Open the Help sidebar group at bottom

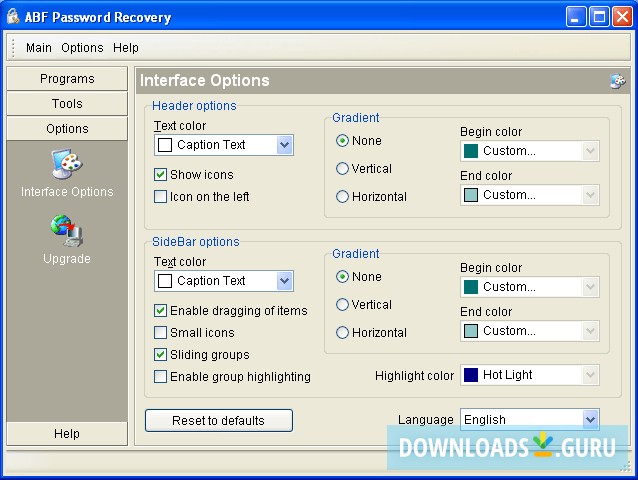(x=67, y=434)
